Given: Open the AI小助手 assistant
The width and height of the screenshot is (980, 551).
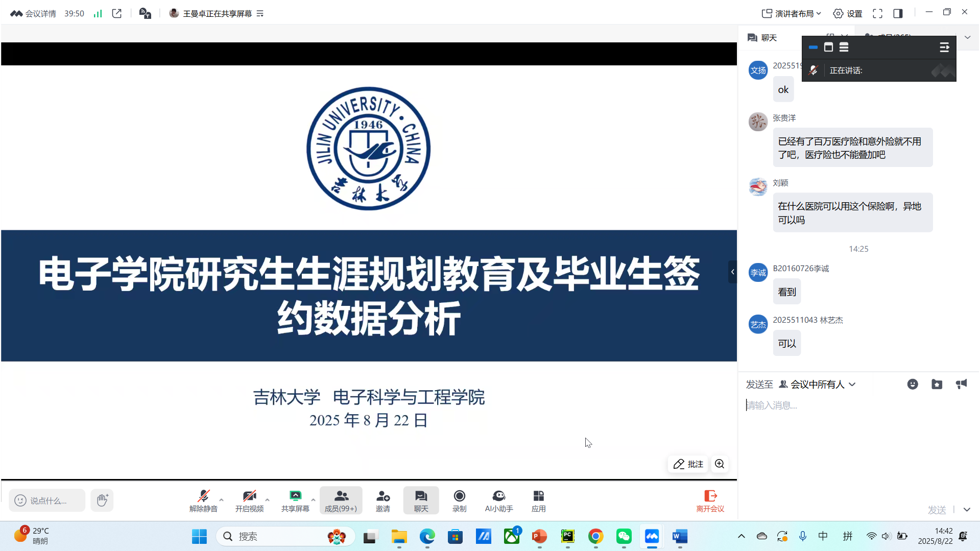Looking at the screenshot, I should [x=498, y=501].
